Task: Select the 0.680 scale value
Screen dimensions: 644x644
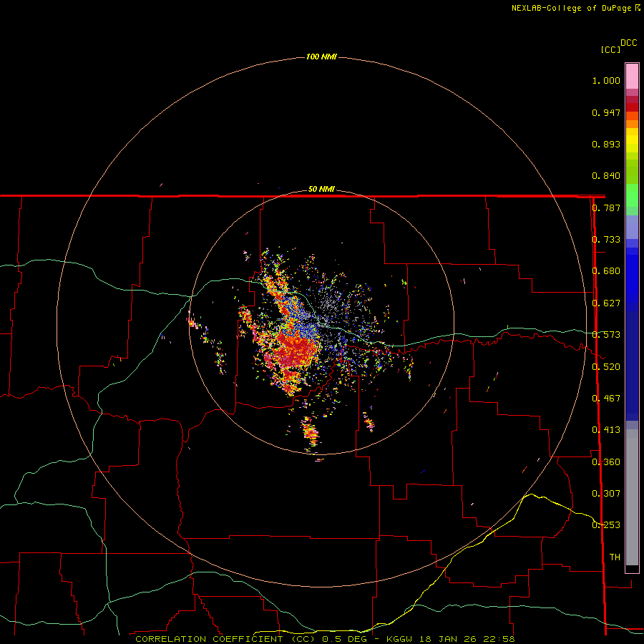Action: [606, 271]
